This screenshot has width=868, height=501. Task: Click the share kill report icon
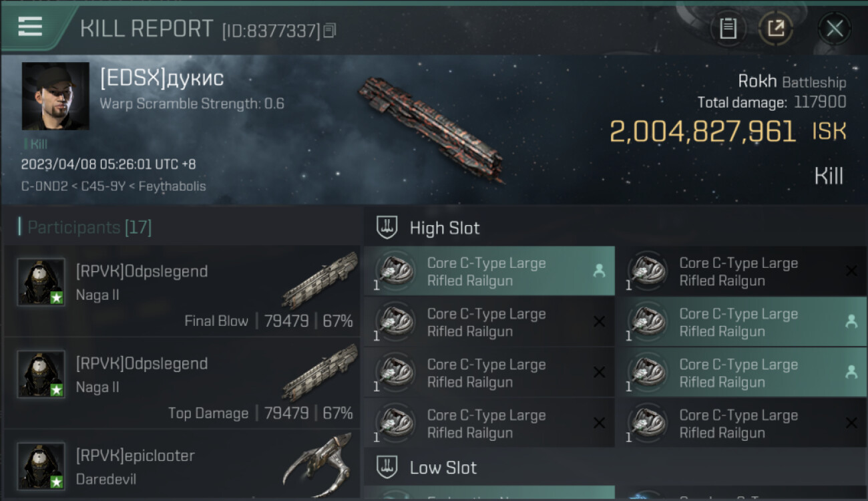tap(775, 29)
